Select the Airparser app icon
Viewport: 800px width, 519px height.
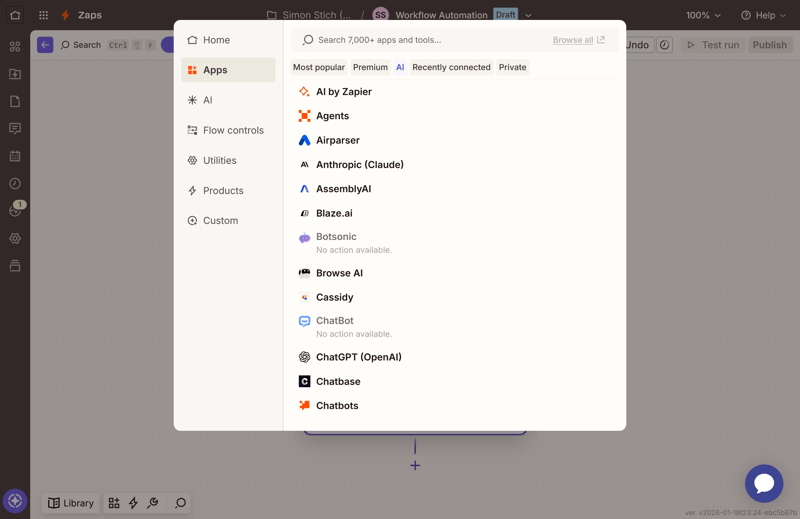[304, 141]
